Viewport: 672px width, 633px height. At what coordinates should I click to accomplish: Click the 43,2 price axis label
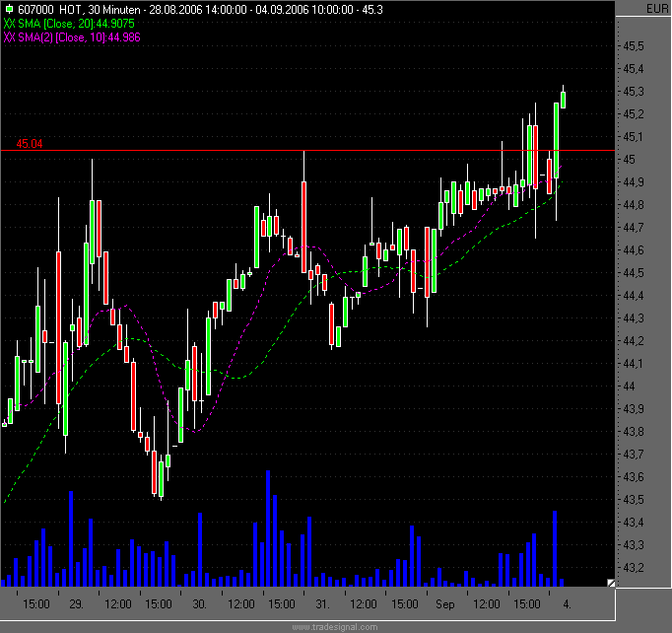point(633,568)
